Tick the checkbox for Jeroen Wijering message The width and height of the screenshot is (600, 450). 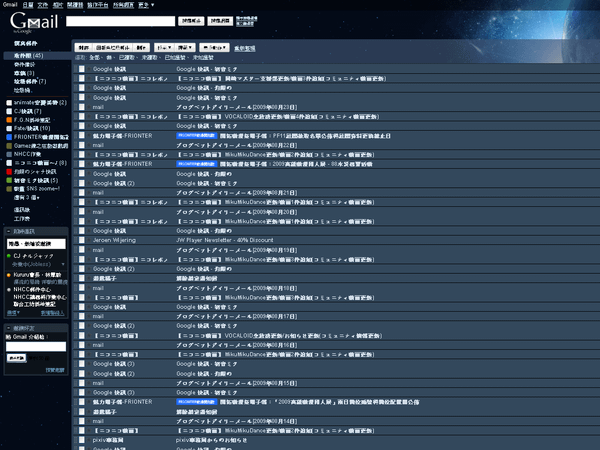coord(82,240)
